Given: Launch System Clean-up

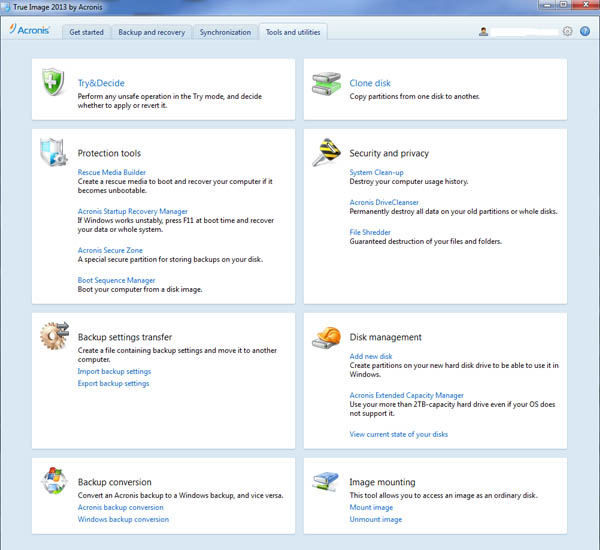Looking at the screenshot, I should pos(377,172).
